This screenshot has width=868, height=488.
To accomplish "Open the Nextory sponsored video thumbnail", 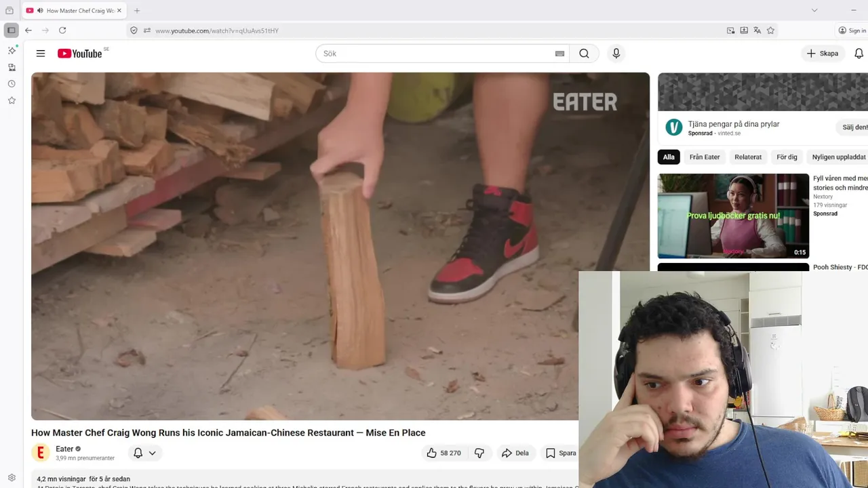I will click(733, 216).
